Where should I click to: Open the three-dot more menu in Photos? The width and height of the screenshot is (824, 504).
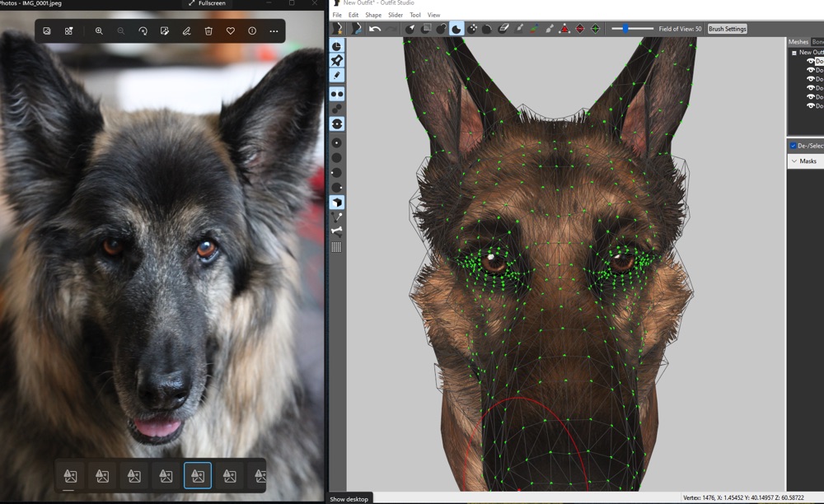[x=274, y=31]
